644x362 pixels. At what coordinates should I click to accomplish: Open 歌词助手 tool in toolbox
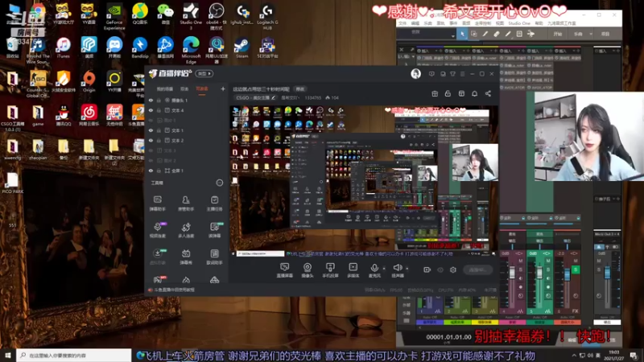(214, 257)
